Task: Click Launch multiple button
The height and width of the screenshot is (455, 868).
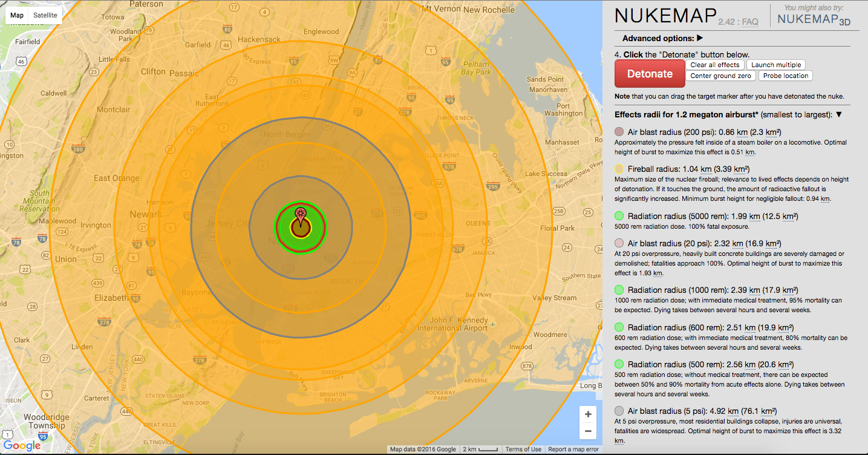Action: tap(776, 65)
